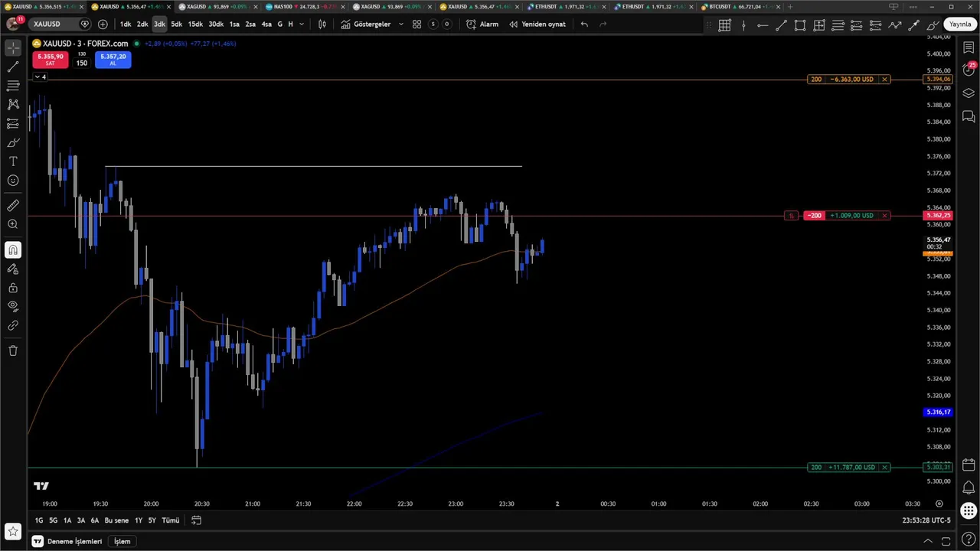Open alerts panel with 25 badge

pyautogui.click(x=969, y=69)
